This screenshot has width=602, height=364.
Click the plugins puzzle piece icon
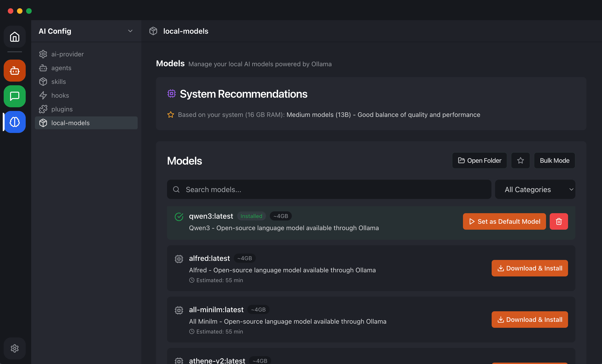43,109
